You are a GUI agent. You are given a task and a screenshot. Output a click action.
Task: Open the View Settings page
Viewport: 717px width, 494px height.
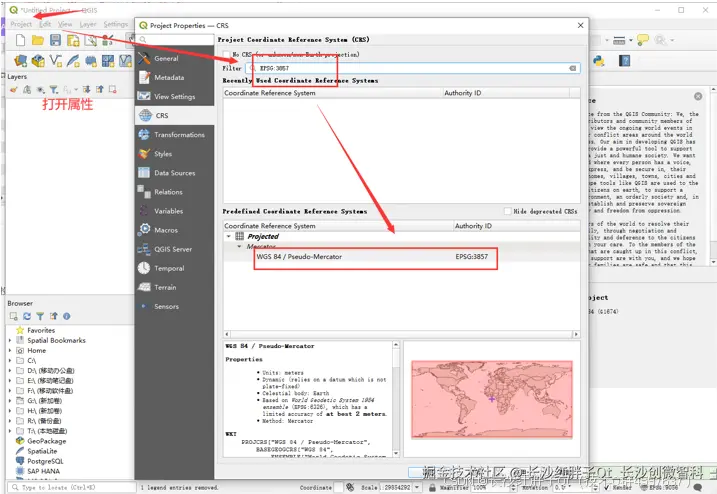pos(174,97)
